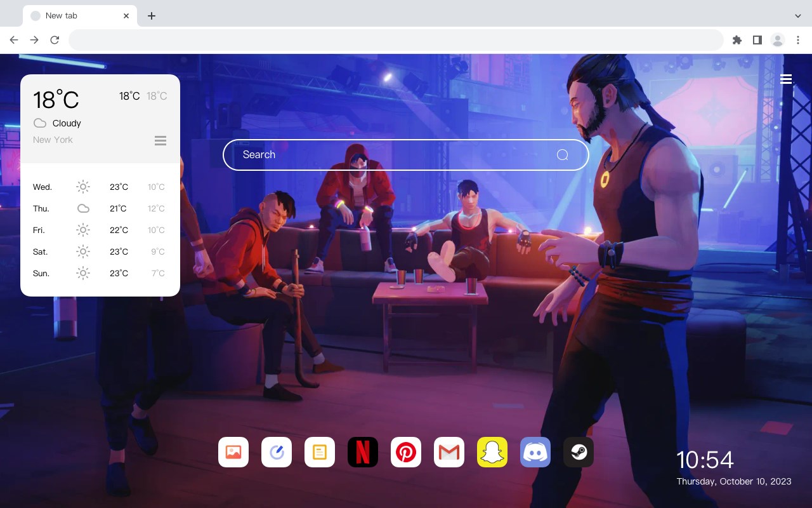Click the Sunday sunny forecast icon

click(x=83, y=273)
